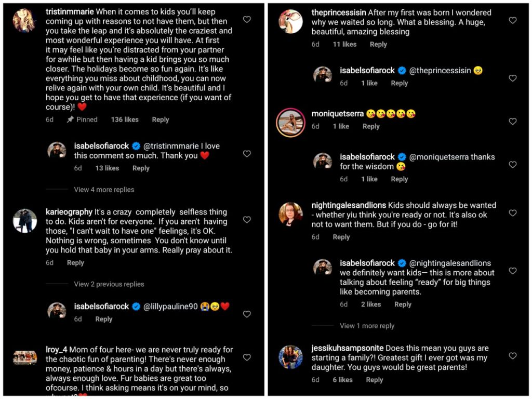Screen dimensions: 532x399
Task: View the 136 likes on pinned comment
Action: (125, 119)
